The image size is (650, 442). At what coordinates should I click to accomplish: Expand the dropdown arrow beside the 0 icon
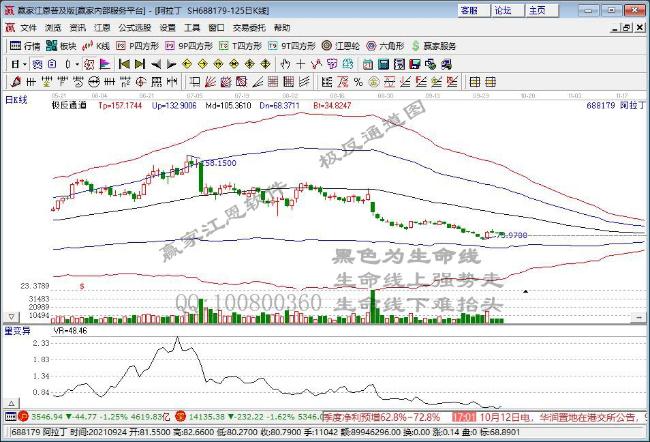pyautogui.click(x=77, y=64)
